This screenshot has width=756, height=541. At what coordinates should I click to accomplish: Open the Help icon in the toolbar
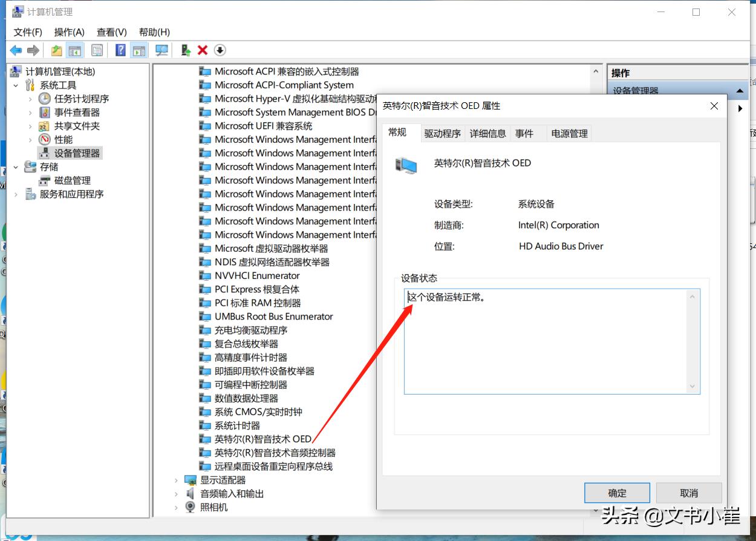pyautogui.click(x=120, y=50)
